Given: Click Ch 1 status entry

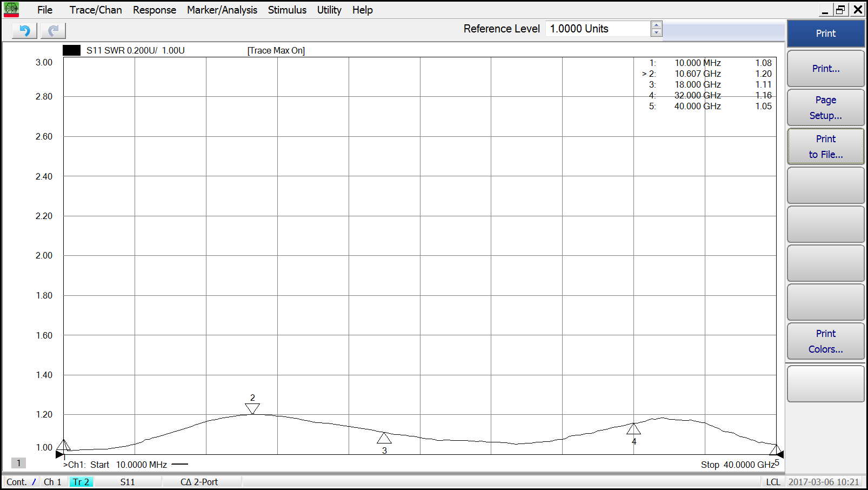Looking at the screenshot, I should tap(52, 482).
